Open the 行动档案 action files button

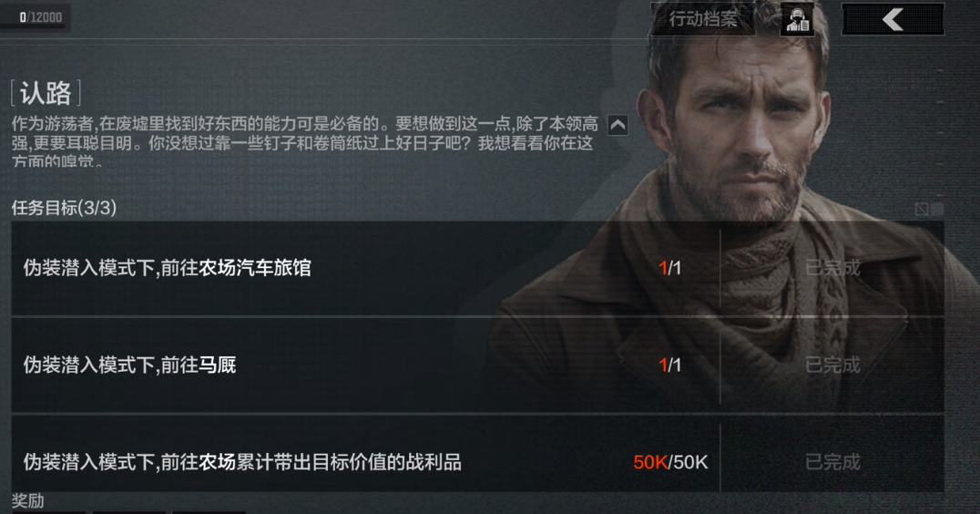704,19
